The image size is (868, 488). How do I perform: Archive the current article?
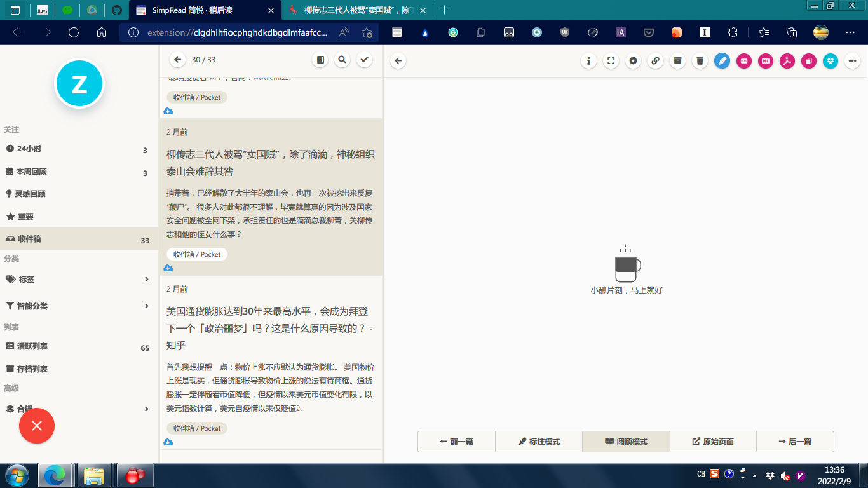point(677,61)
